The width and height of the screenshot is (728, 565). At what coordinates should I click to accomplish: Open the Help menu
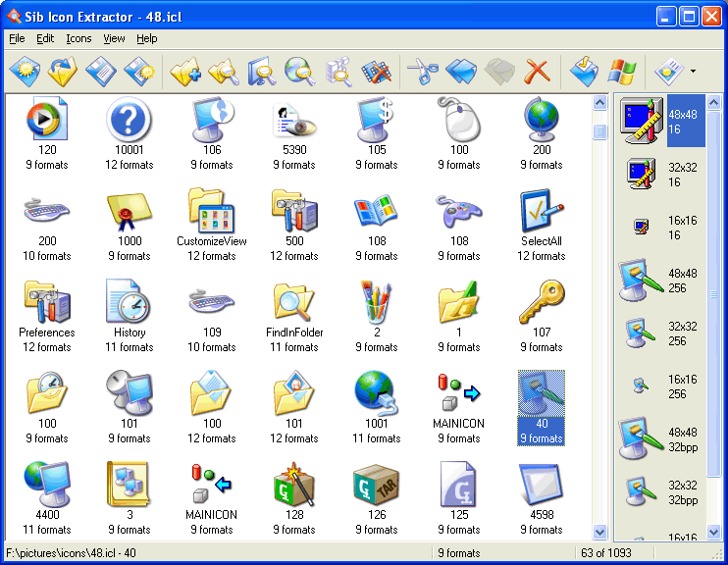tap(147, 38)
